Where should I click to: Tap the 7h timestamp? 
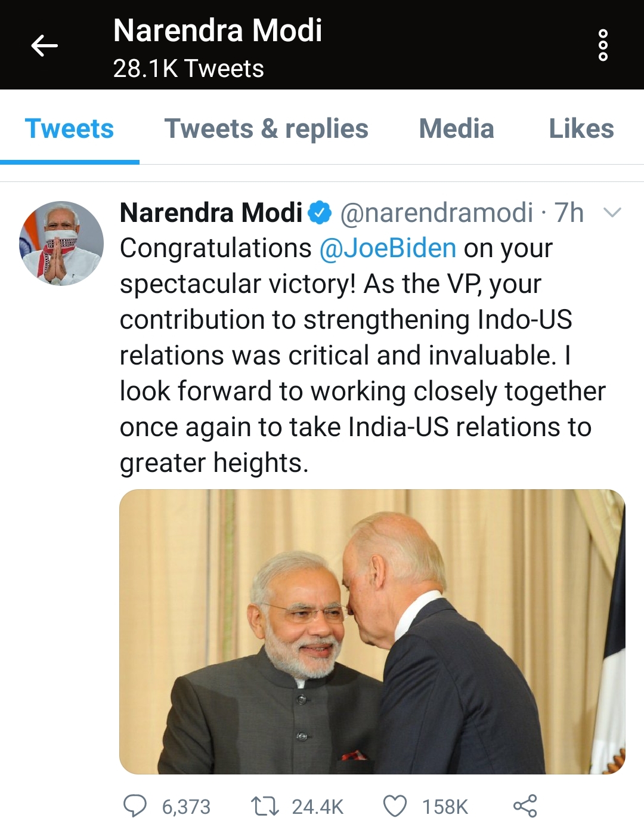click(x=569, y=213)
